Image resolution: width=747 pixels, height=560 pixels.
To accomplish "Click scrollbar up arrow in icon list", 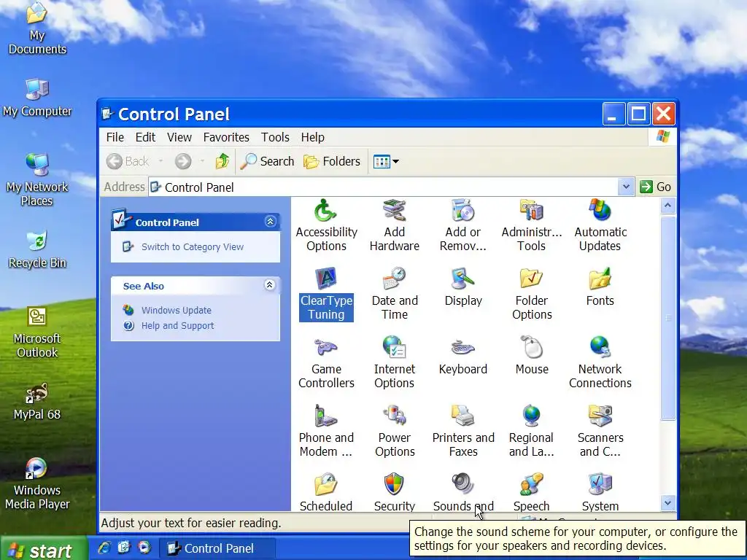I will pos(668,205).
